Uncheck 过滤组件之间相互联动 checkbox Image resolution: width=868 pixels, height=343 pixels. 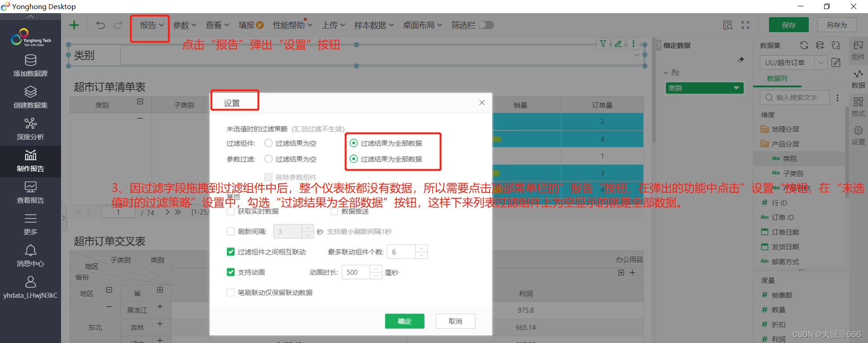click(x=231, y=252)
